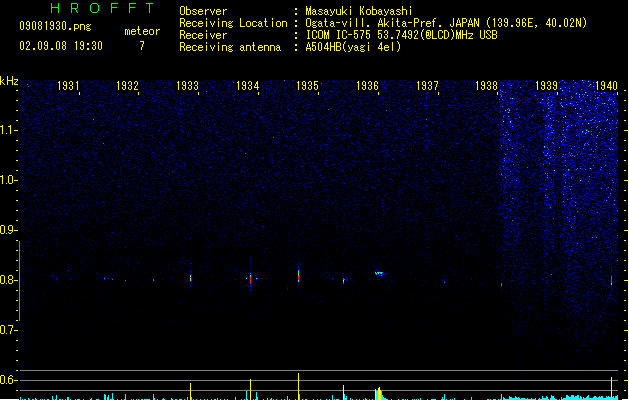Viewport: 629px width, 400px height.
Task: Click time marker 1931
Action: point(68,86)
